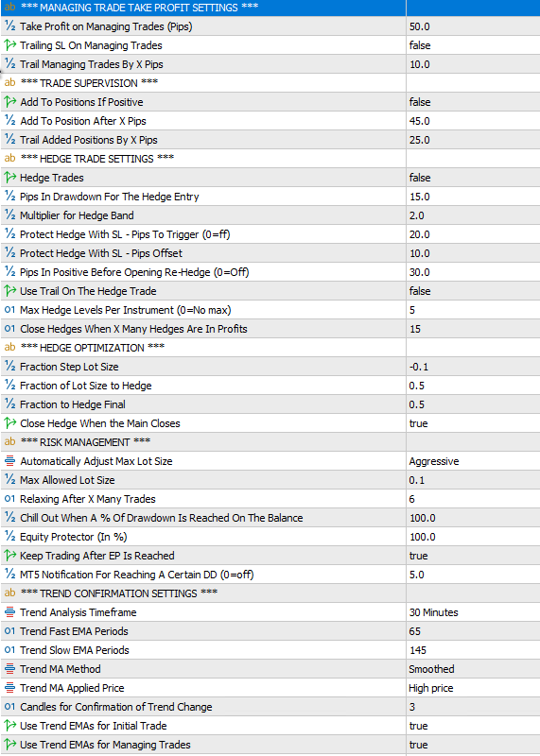Image resolution: width=540 pixels, height=756 pixels.
Task: Select the Chill Out When A % Of Drawdown label
Action: 162,518
